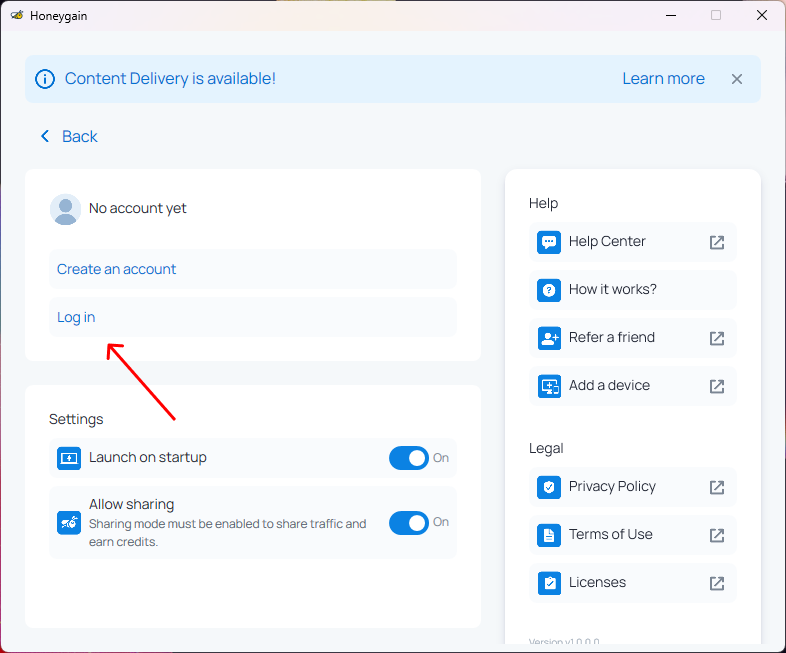The width and height of the screenshot is (786, 653).
Task: Open the Terms of Use entry
Action: pos(633,535)
